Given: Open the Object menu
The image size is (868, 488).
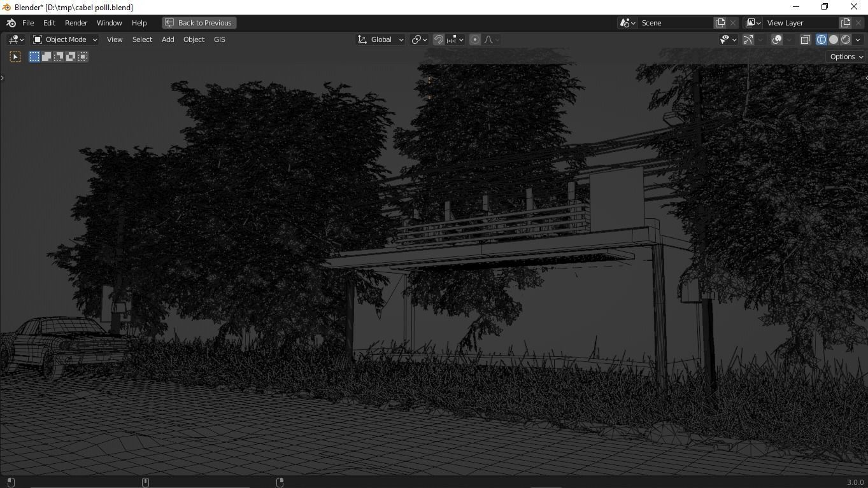Looking at the screenshot, I should coord(194,39).
